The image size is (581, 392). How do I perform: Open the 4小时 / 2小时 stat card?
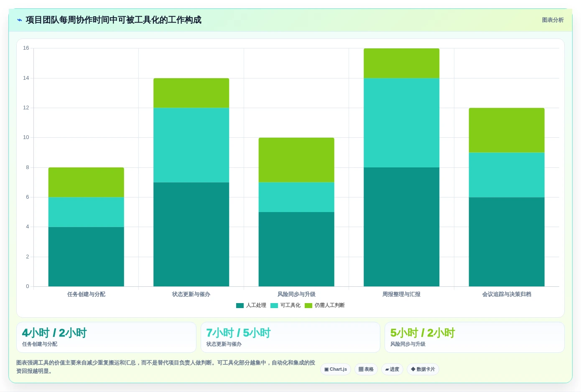pyautogui.click(x=106, y=337)
